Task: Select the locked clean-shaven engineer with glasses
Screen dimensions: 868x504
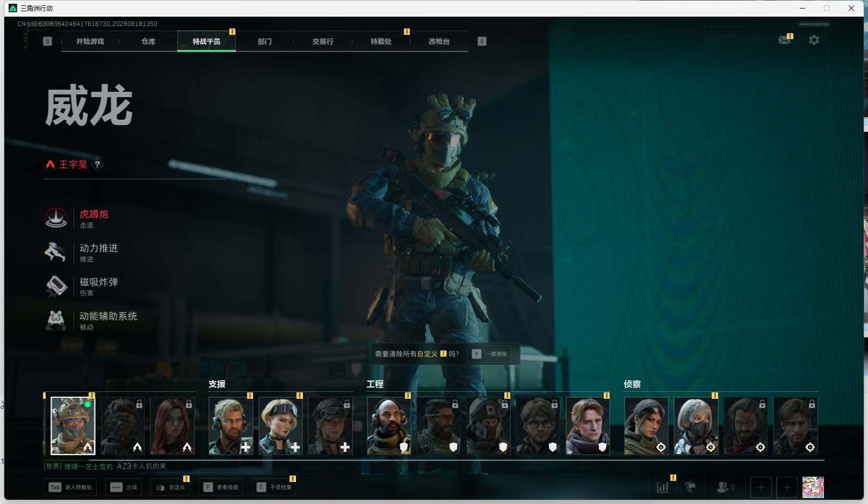Action: pyautogui.click(x=538, y=426)
